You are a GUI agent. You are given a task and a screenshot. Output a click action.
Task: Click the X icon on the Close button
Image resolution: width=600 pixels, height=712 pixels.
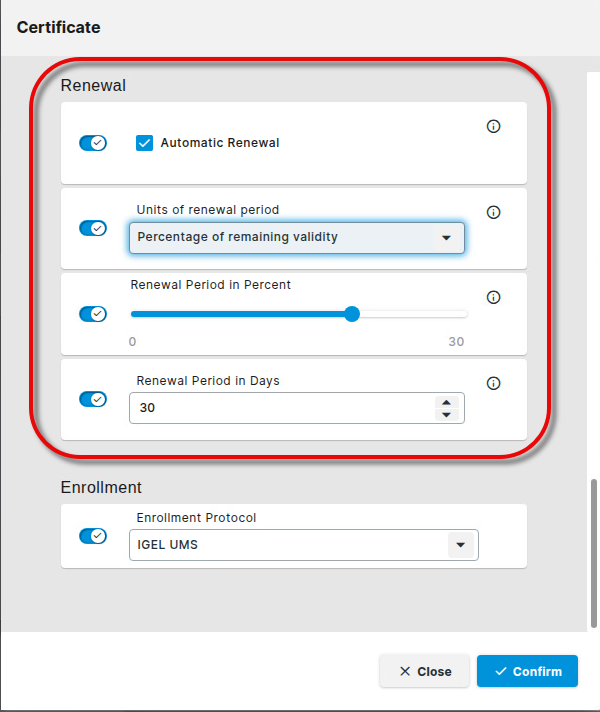(x=404, y=672)
